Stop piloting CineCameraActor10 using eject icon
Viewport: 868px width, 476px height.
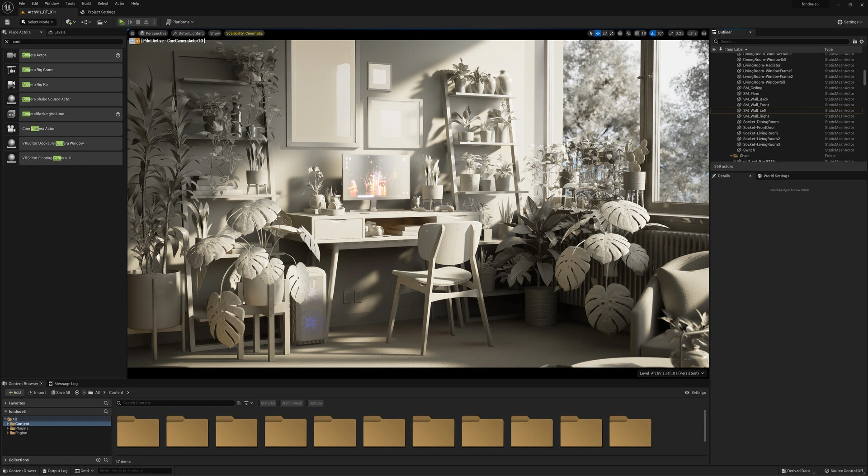coord(132,41)
